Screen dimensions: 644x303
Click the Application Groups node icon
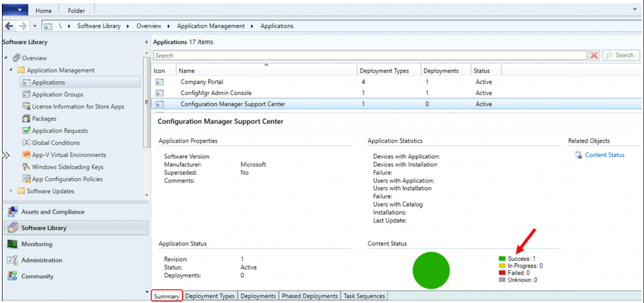point(26,94)
